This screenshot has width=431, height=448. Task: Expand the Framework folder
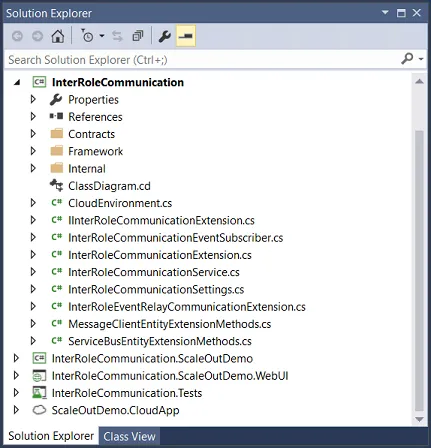[x=33, y=151]
